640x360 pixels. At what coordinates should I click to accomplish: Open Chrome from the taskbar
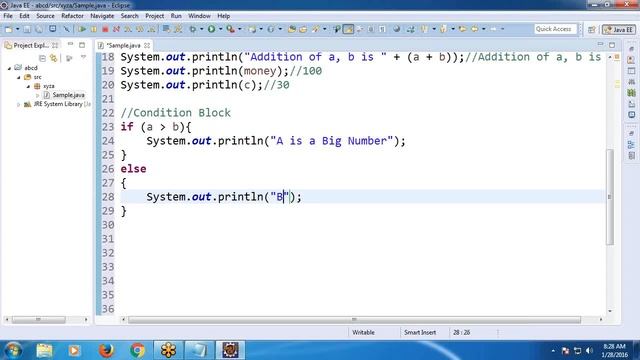(138, 350)
